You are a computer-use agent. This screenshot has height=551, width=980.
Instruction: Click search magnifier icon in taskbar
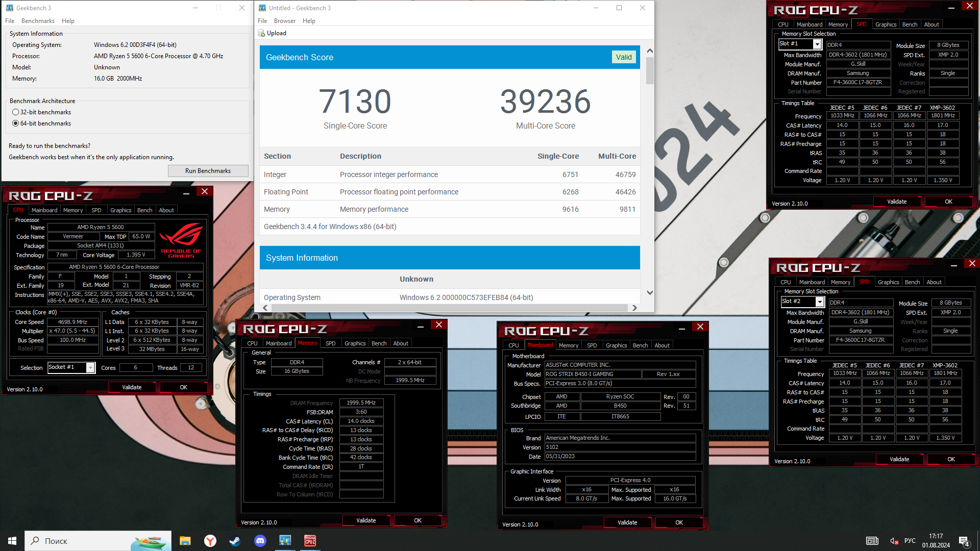coord(35,540)
